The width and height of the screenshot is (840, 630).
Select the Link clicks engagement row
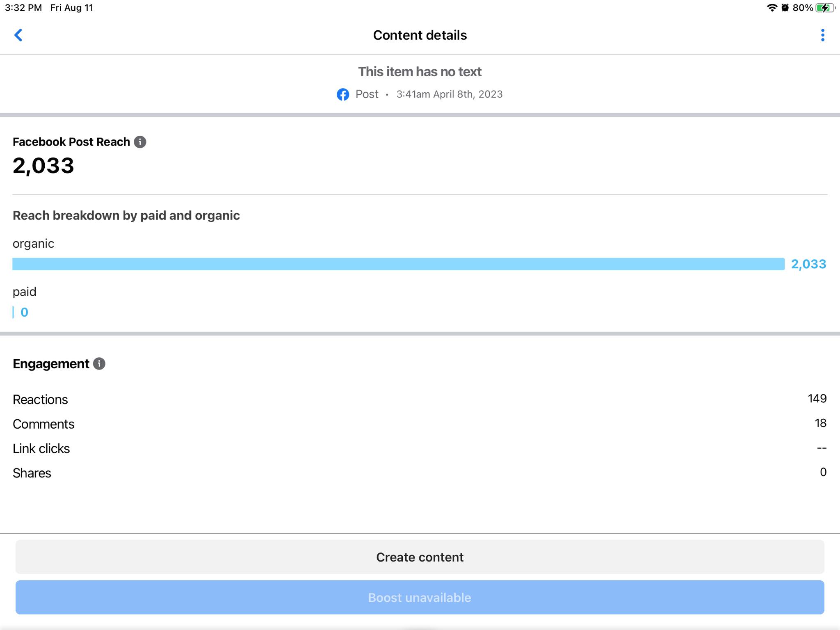coord(419,448)
